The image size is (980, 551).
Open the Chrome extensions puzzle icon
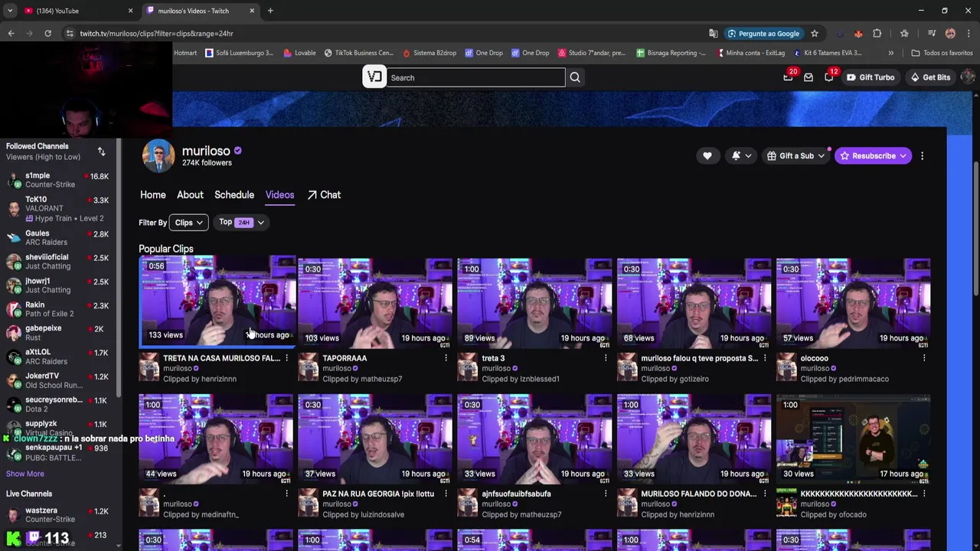(877, 34)
